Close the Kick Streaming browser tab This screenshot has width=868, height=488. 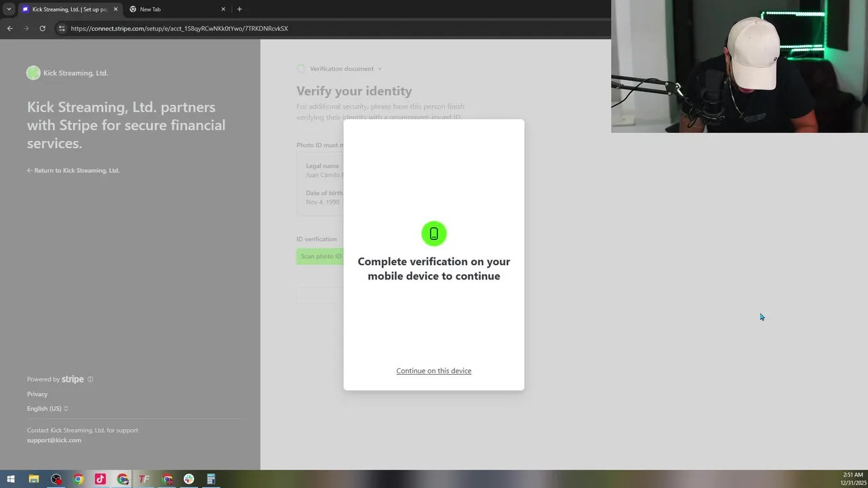[x=115, y=9]
